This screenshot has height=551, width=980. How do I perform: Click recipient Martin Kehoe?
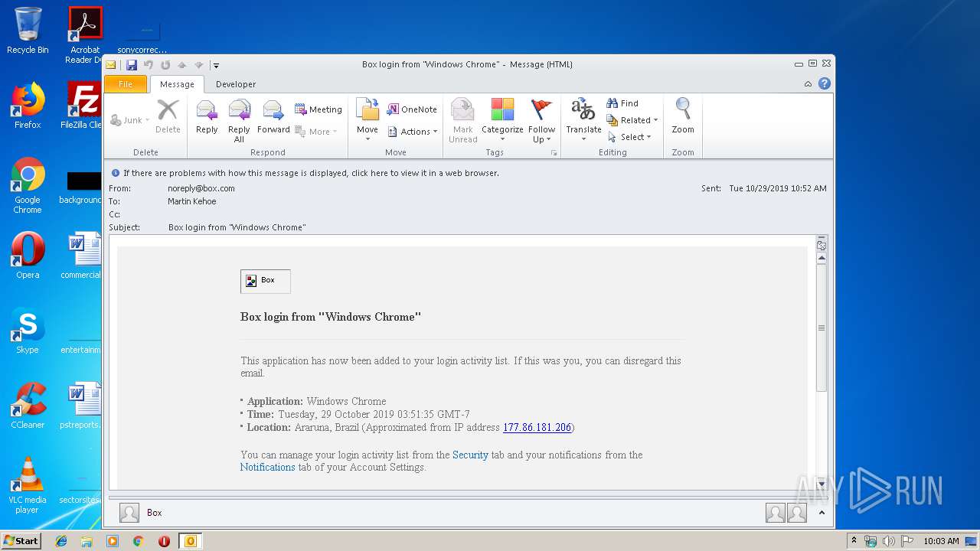point(192,201)
